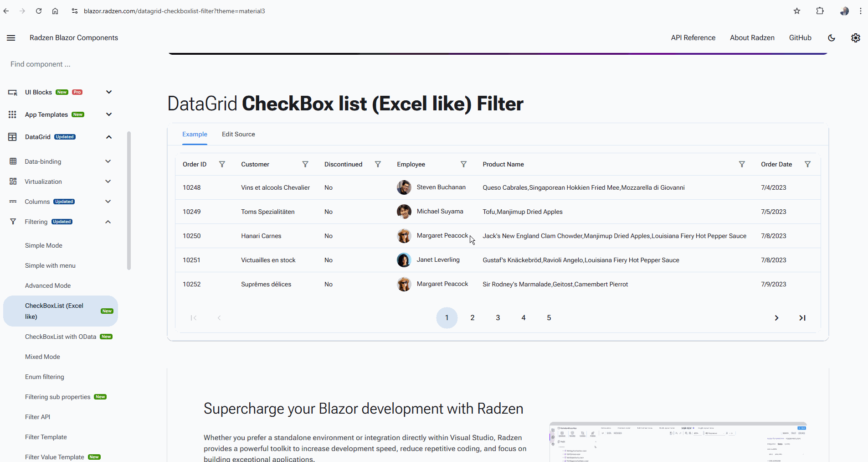Collapse DataGrid section
Viewport: 868px width, 462px height.
click(x=109, y=137)
